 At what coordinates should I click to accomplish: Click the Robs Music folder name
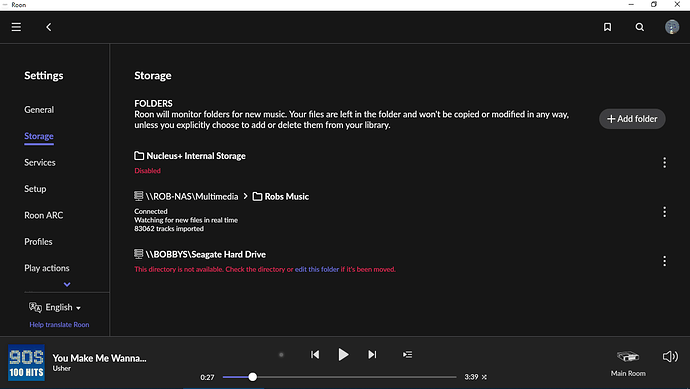(x=286, y=196)
